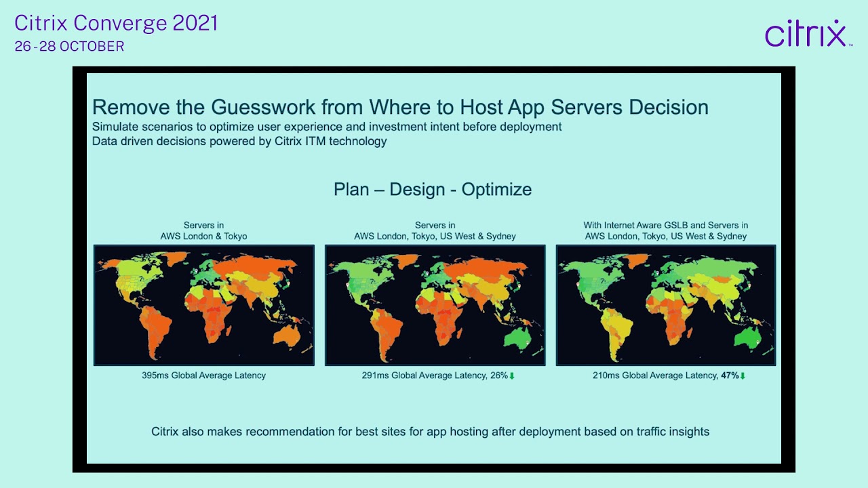
Task: Click 'With Internet Aware GSLB and Servers in' caption
Action: (x=666, y=225)
